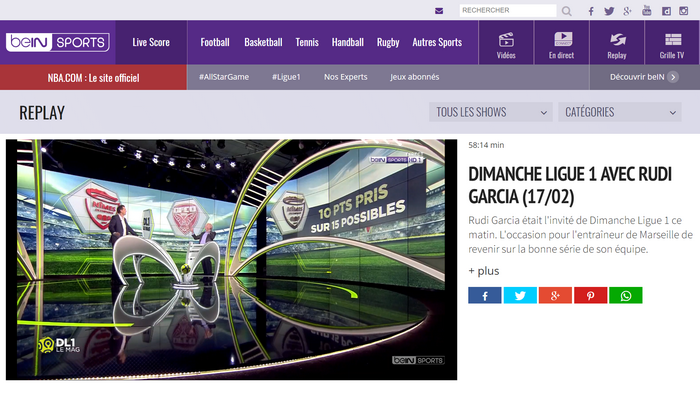This screenshot has width=700, height=399.
Task: Open the Jeux abonnés link
Action: point(414,77)
